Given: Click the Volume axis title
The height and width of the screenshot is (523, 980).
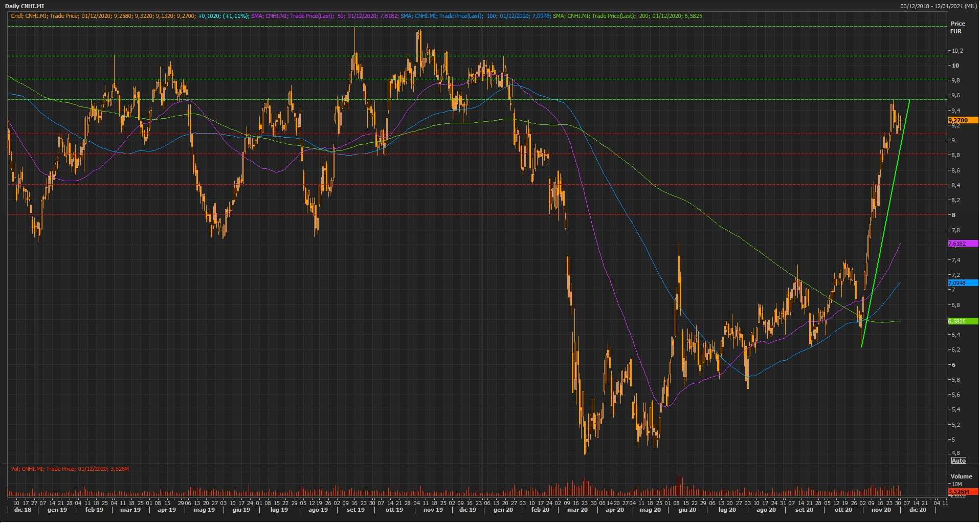Looking at the screenshot, I should [961, 476].
